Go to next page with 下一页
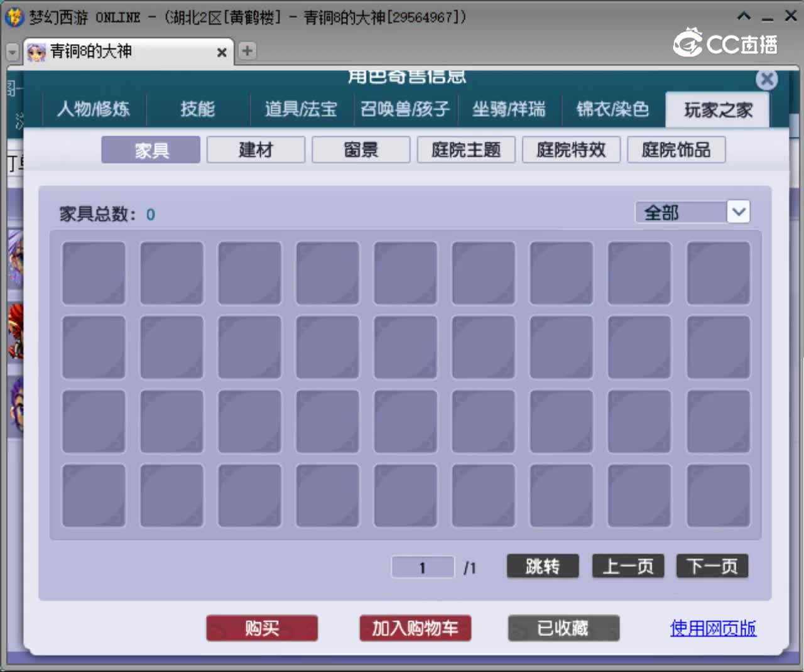Viewport: 804px width, 672px height. [x=712, y=566]
